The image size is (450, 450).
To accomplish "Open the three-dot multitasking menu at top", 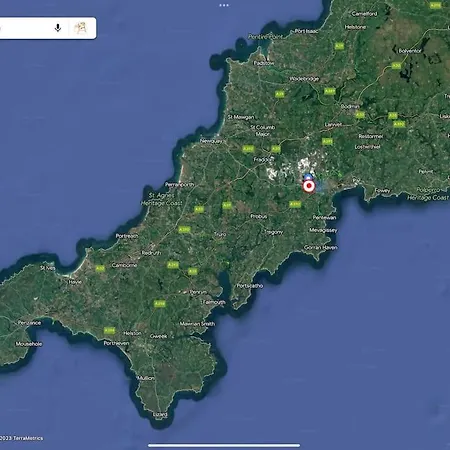I will point(224,5).
